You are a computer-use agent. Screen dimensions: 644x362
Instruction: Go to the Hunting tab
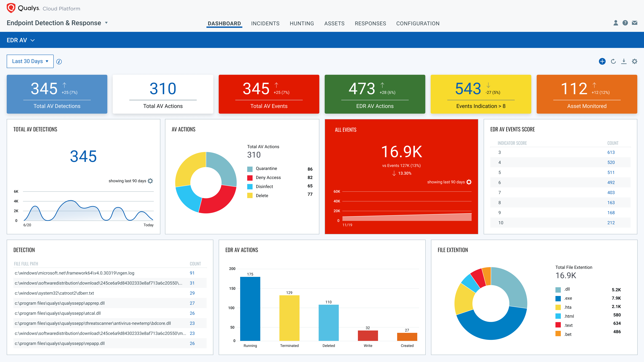click(x=302, y=23)
